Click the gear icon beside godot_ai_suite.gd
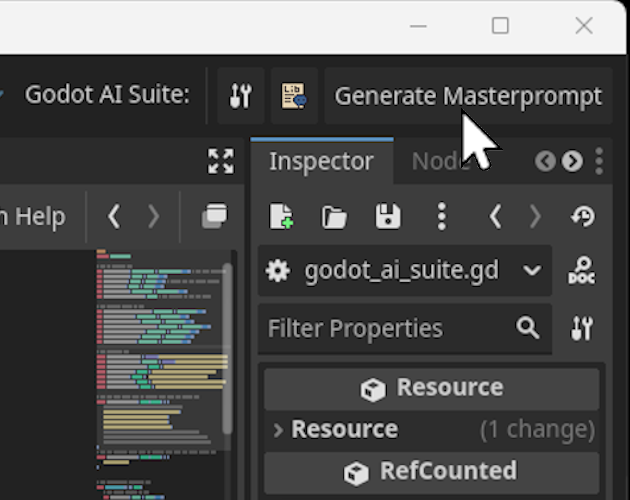This screenshot has height=500, width=630. [278, 270]
